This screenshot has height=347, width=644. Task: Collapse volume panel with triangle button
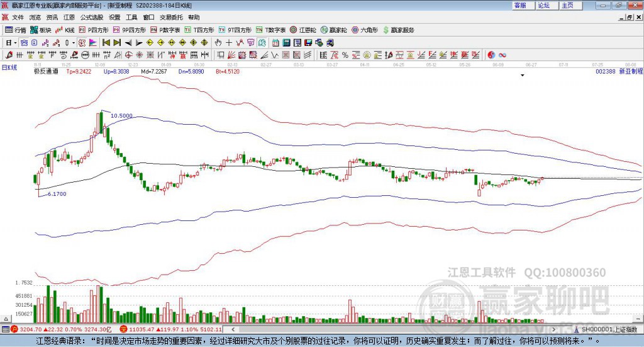pyautogui.click(x=6, y=319)
